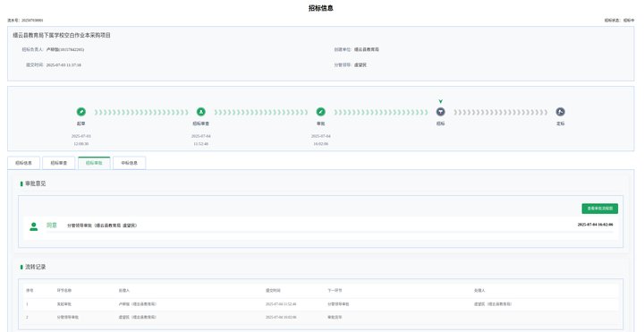Click the 招标状态 label at top right

pyautogui.click(x=612, y=20)
